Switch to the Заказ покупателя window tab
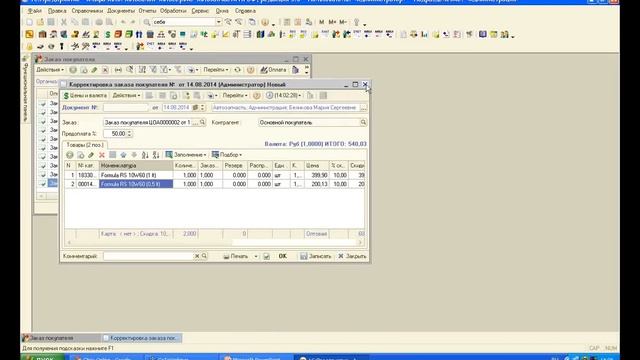The width and height of the screenshot is (640, 360). [60, 338]
